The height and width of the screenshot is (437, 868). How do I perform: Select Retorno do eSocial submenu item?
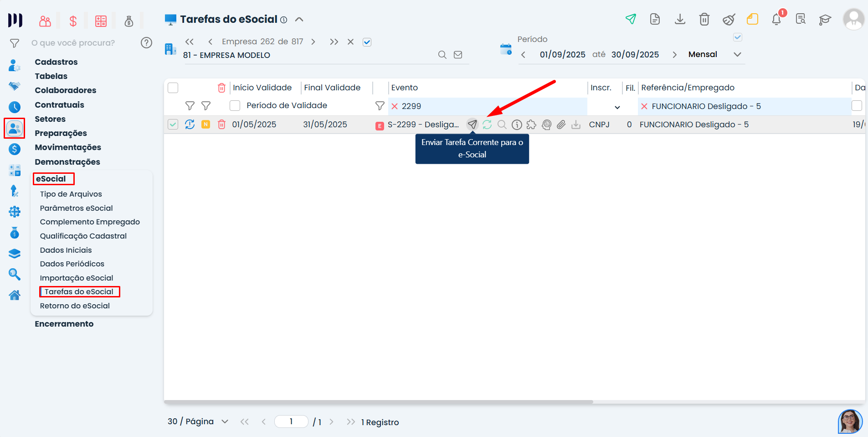pos(75,306)
